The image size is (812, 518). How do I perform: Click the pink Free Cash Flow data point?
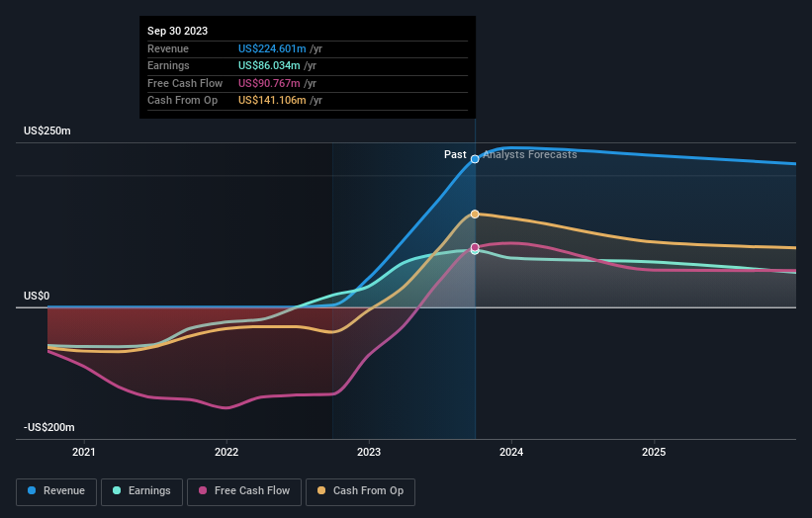point(475,247)
